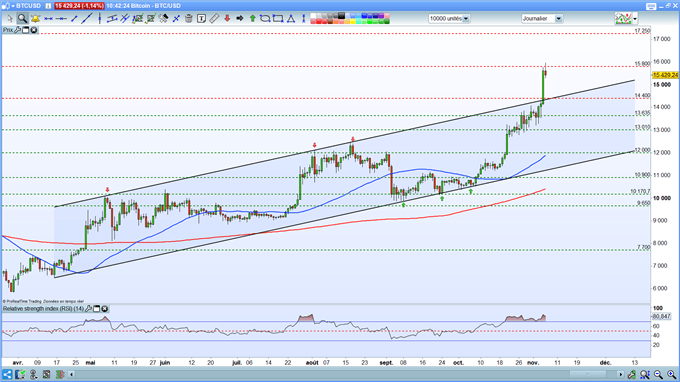Zoom in using bottom magnifier plus
The image size is (680, 382).
tap(671, 374)
